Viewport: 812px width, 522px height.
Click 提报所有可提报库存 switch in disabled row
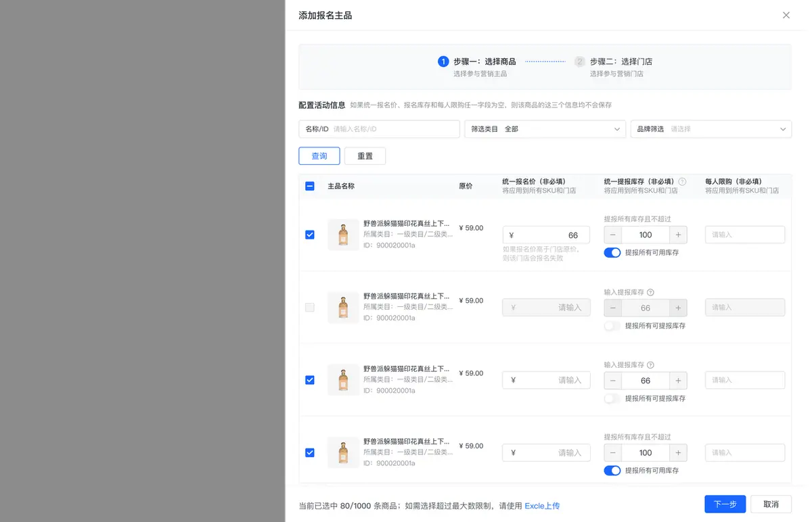click(x=612, y=325)
